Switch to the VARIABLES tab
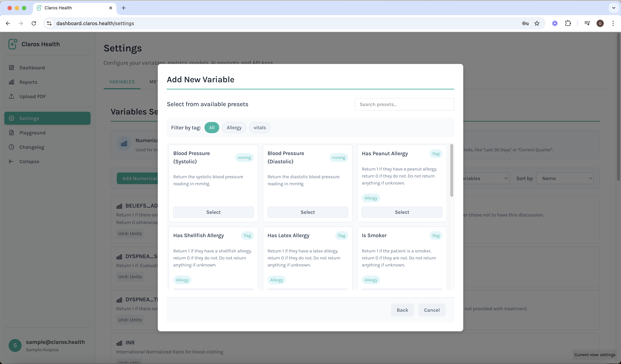The width and height of the screenshot is (621, 364). click(x=122, y=82)
